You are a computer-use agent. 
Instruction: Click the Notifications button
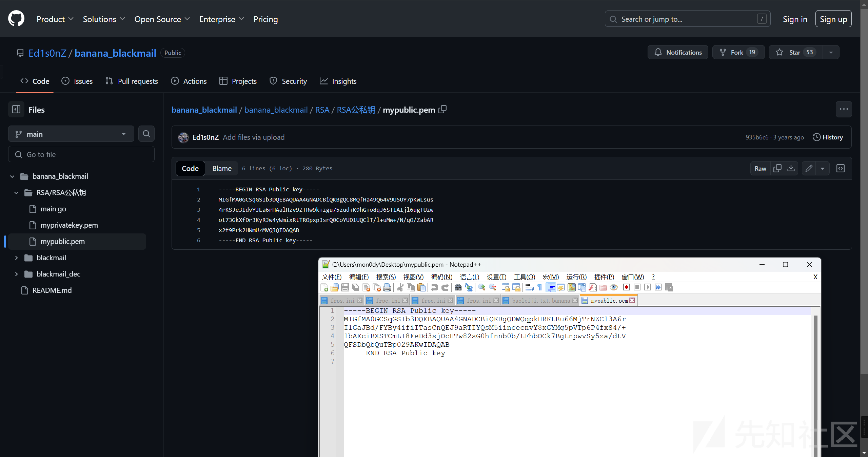678,52
